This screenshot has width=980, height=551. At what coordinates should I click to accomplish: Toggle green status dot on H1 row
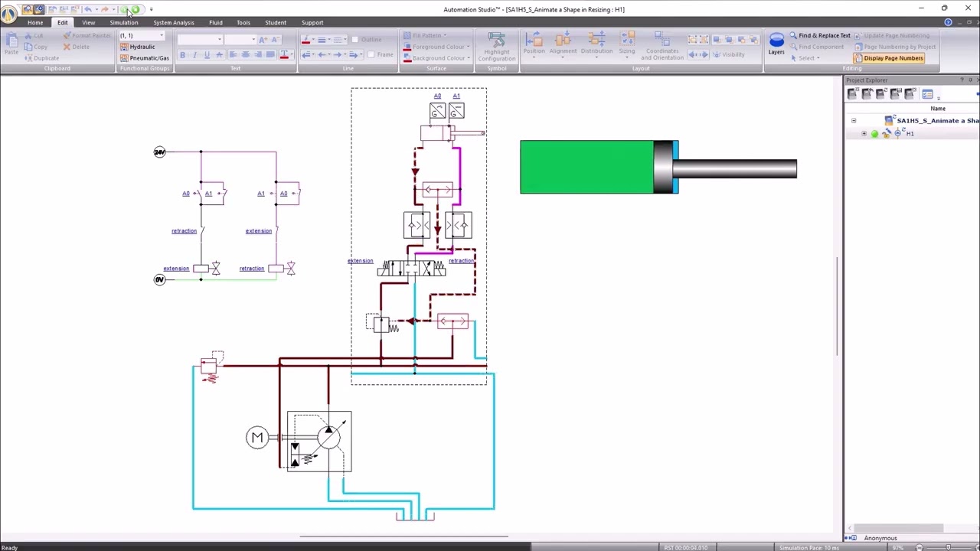pyautogui.click(x=874, y=134)
